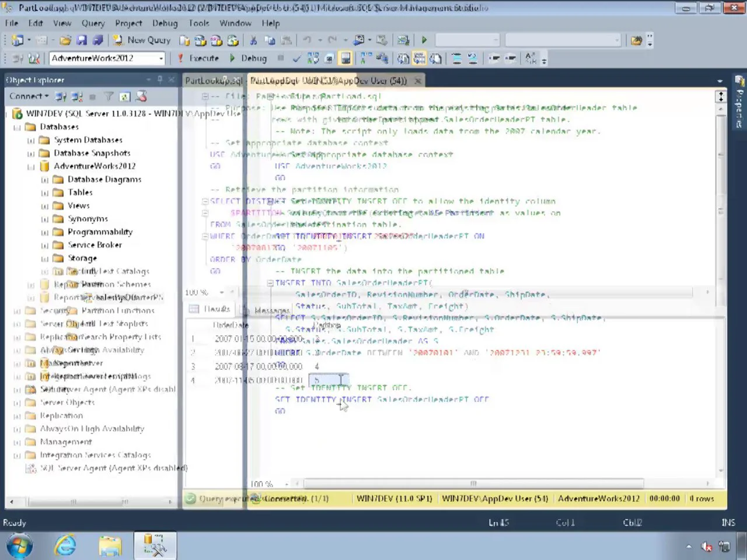
Task: Expand the Programmability folder node
Action: (x=45, y=232)
